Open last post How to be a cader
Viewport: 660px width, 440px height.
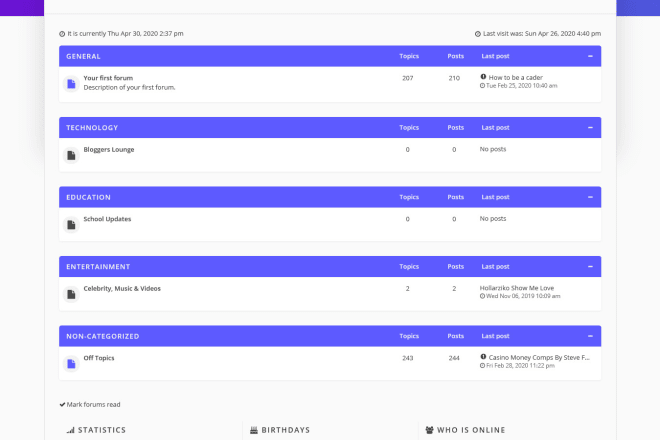[x=516, y=77]
